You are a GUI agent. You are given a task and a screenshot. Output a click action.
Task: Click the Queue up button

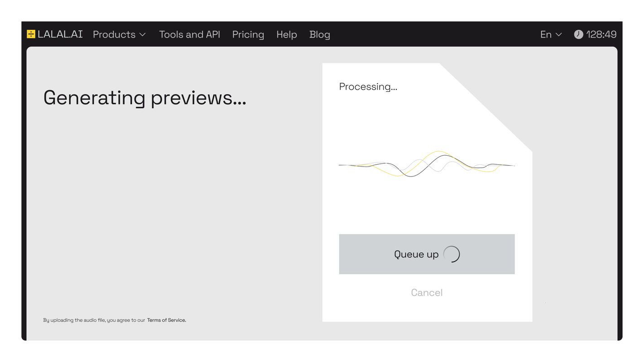[427, 254]
